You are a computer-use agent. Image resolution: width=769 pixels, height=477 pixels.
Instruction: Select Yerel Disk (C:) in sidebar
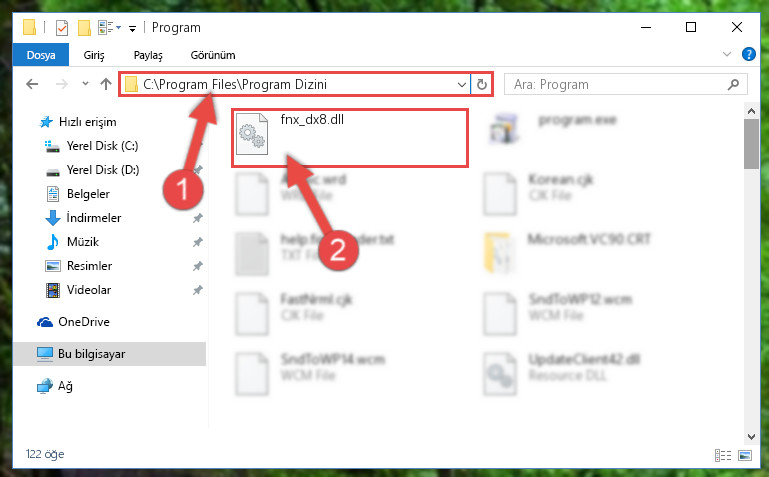(102, 146)
